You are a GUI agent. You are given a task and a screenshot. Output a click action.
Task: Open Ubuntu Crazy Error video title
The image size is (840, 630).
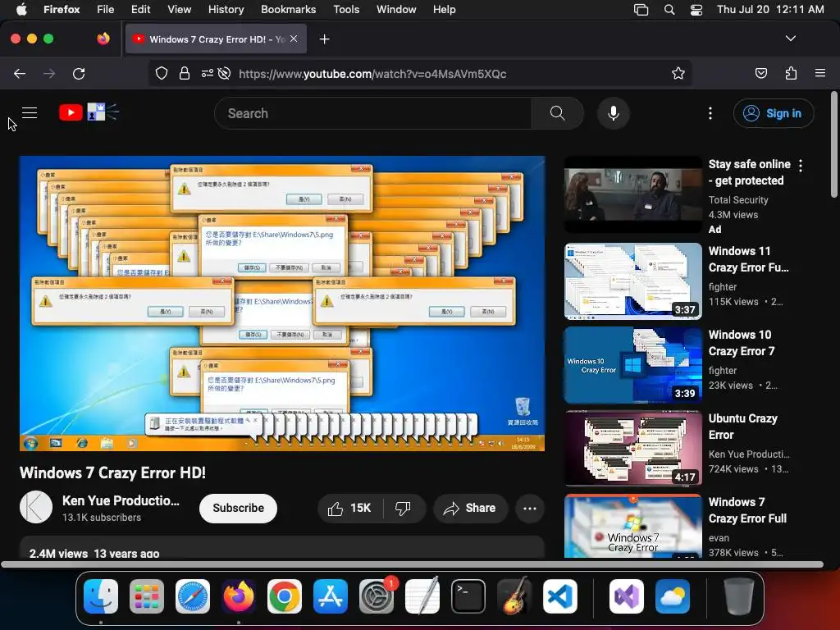[742, 427]
